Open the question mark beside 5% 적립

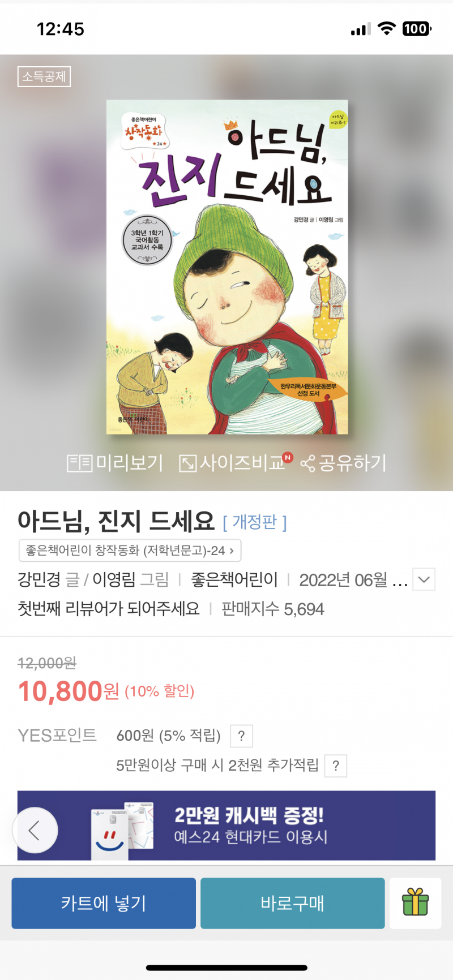coord(241,736)
